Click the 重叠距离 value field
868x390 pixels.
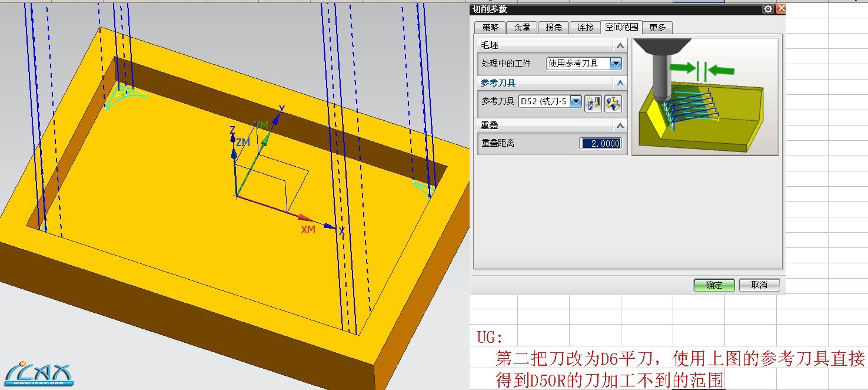(600, 143)
